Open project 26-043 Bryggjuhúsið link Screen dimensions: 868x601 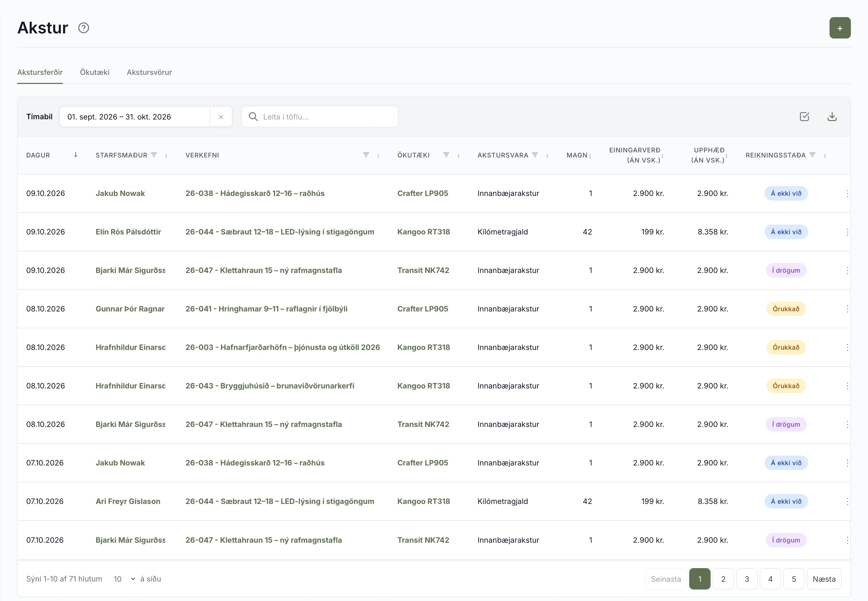click(269, 386)
